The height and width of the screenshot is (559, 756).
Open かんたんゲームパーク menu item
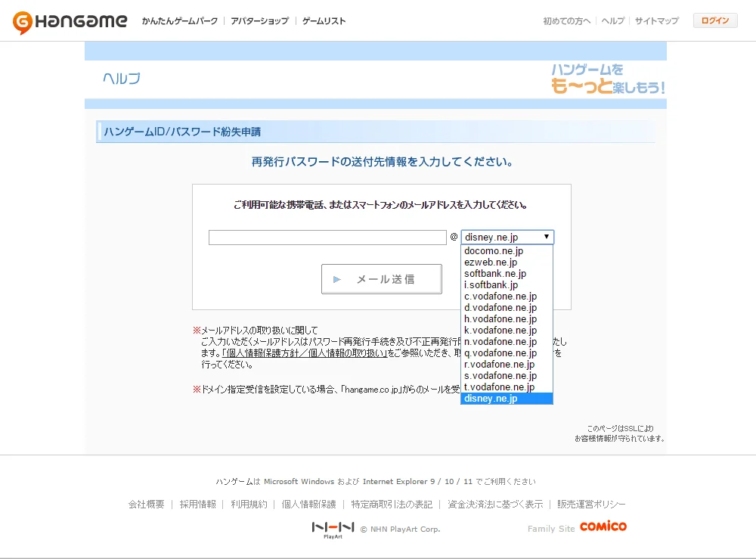click(x=180, y=20)
